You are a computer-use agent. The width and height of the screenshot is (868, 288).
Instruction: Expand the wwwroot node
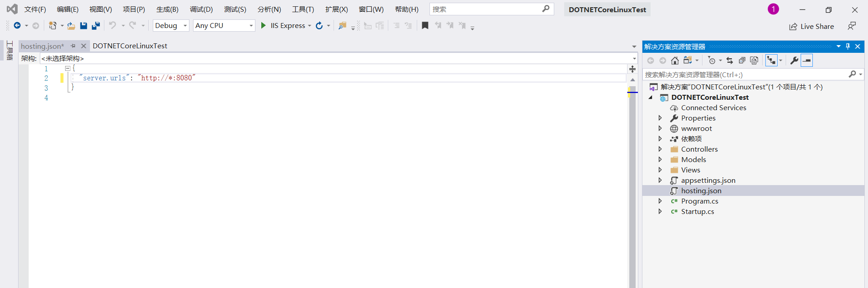[x=660, y=128]
